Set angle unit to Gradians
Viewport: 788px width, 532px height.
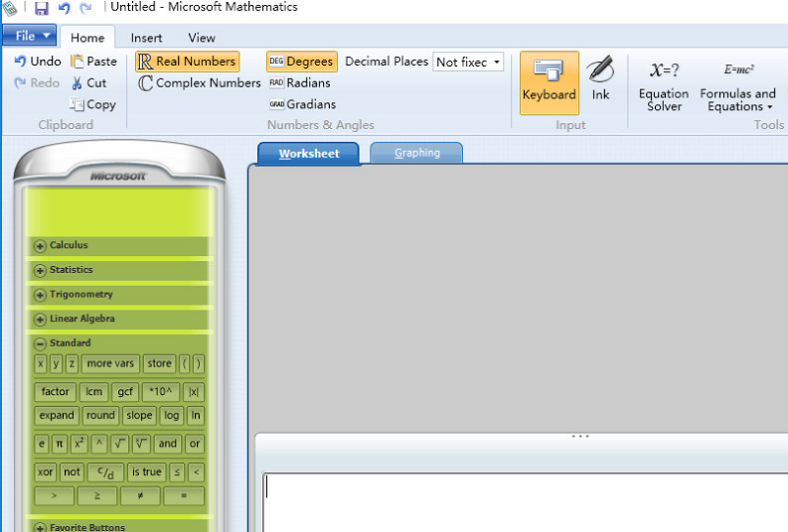[302, 104]
